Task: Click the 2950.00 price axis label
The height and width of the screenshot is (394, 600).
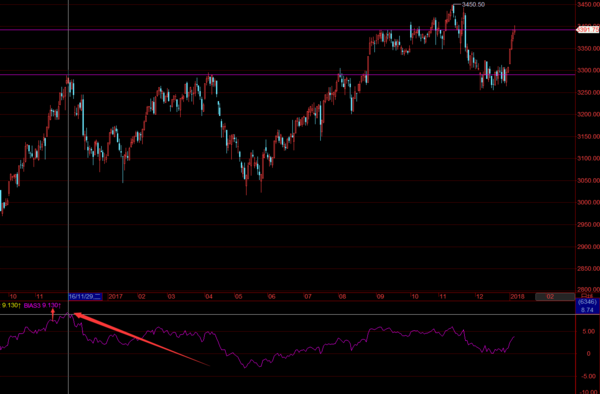Action: [589, 225]
